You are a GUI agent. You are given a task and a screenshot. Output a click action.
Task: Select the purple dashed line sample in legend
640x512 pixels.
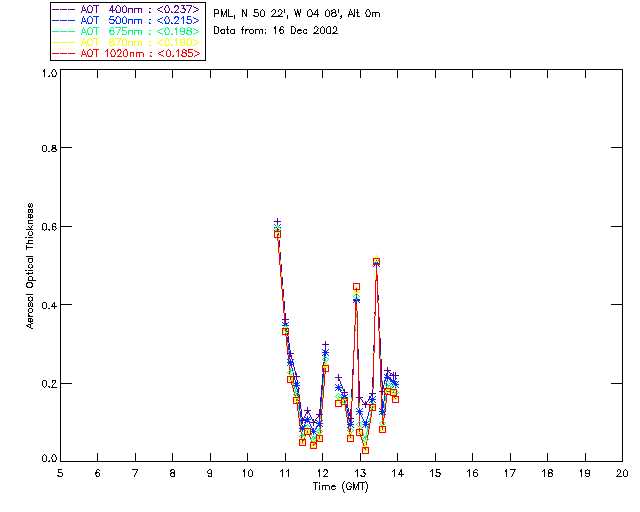pos(64,9)
